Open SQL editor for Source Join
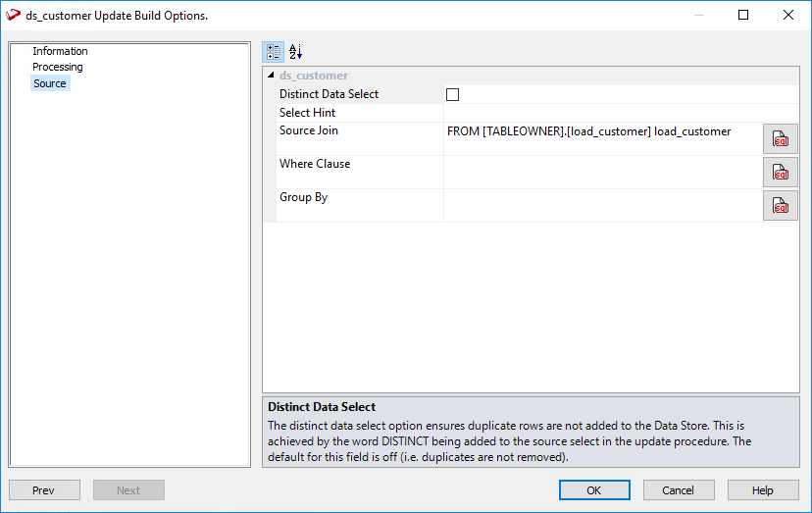 pyautogui.click(x=781, y=139)
